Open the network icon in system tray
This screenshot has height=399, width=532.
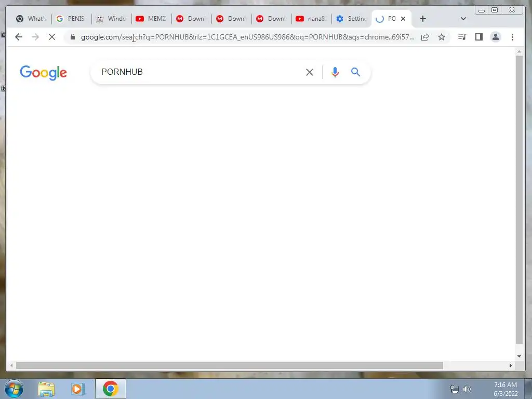point(454,389)
